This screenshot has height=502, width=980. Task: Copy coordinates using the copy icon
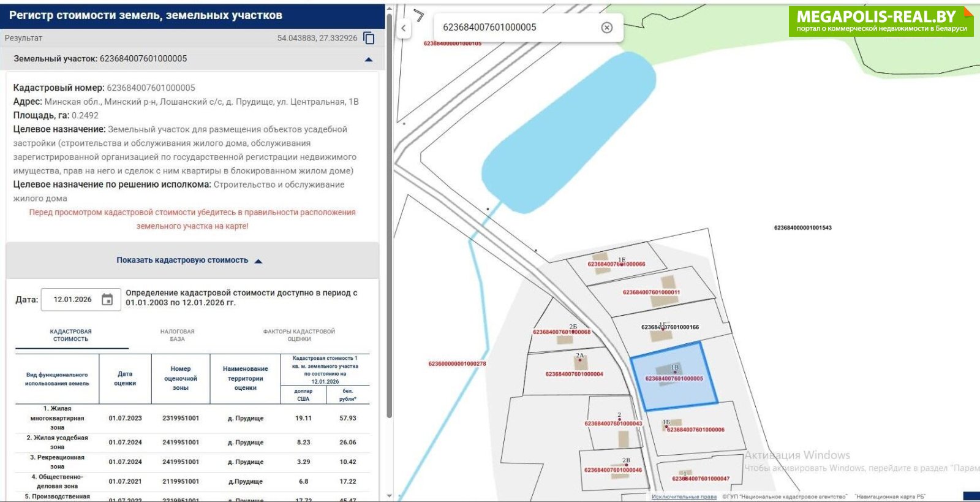point(369,38)
